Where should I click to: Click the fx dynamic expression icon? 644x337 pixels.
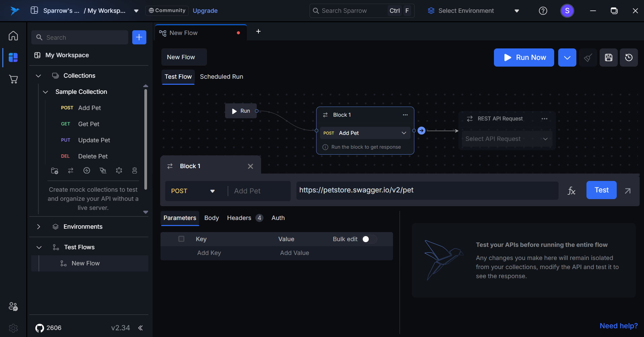point(571,191)
